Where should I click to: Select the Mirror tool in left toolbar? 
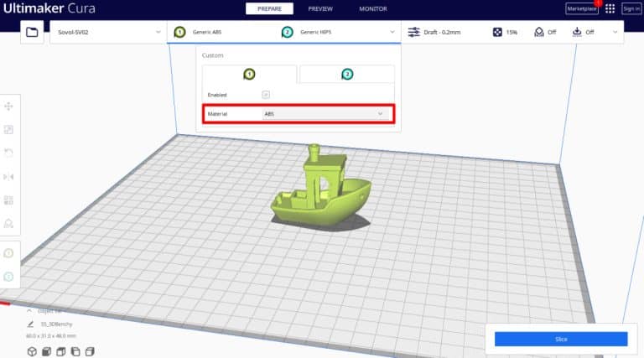pos(8,177)
